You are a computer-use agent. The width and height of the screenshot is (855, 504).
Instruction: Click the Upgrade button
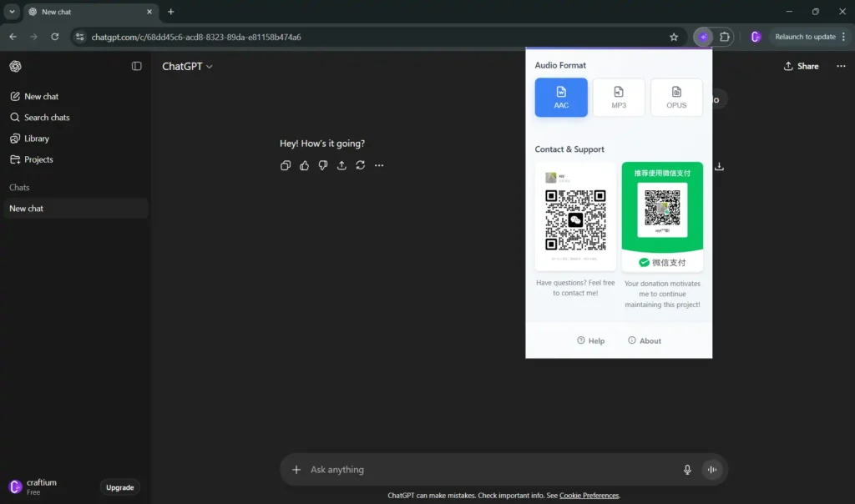(x=119, y=487)
